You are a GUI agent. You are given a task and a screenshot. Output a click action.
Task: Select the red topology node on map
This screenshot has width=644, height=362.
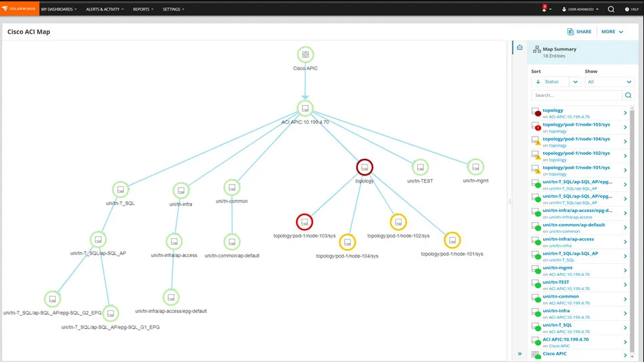(x=364, y=167)
